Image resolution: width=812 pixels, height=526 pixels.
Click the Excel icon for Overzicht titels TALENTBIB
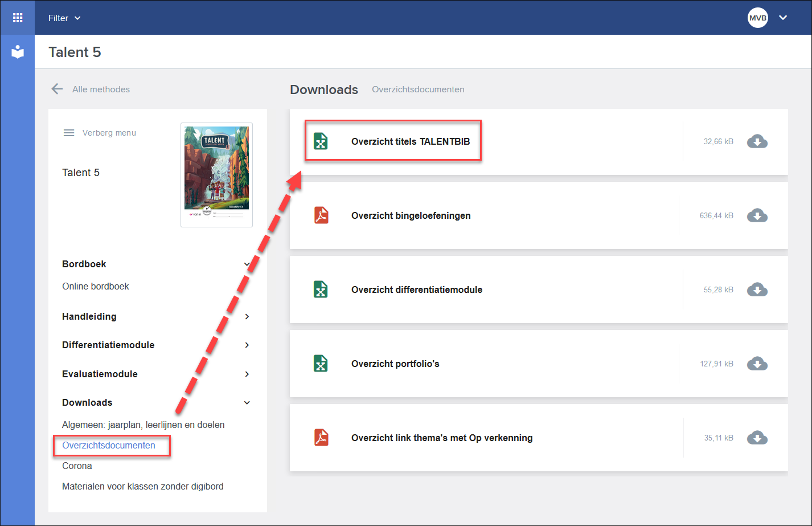tap(321, 141)
